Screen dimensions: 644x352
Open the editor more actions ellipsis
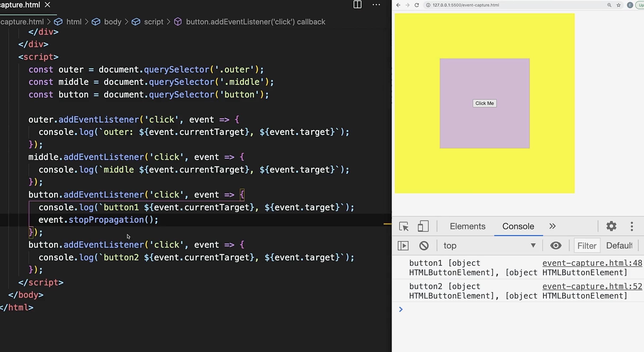click(376, 4)
